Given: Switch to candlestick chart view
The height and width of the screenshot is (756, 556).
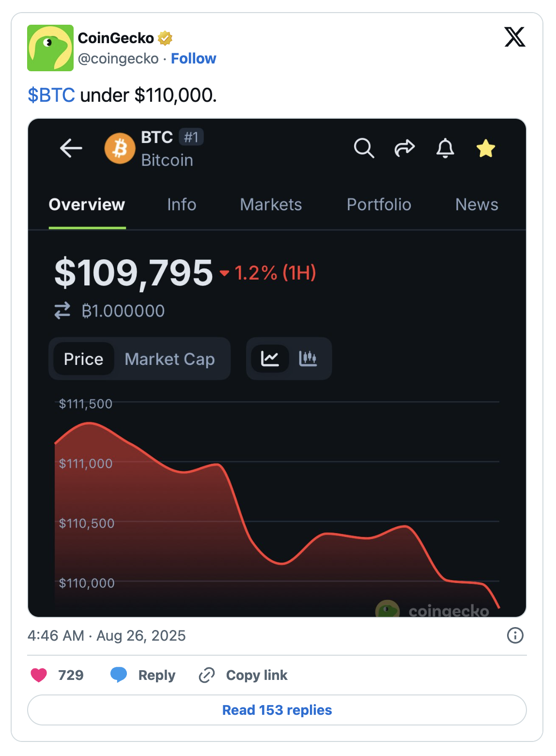Looking at the screenshot, I should (x=308, y=359).
